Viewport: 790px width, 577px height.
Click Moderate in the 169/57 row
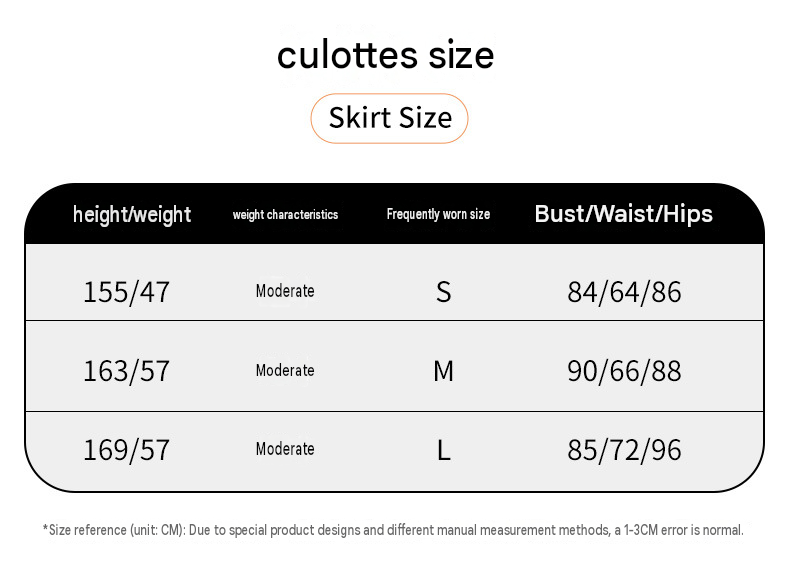(x=285, y=448)
